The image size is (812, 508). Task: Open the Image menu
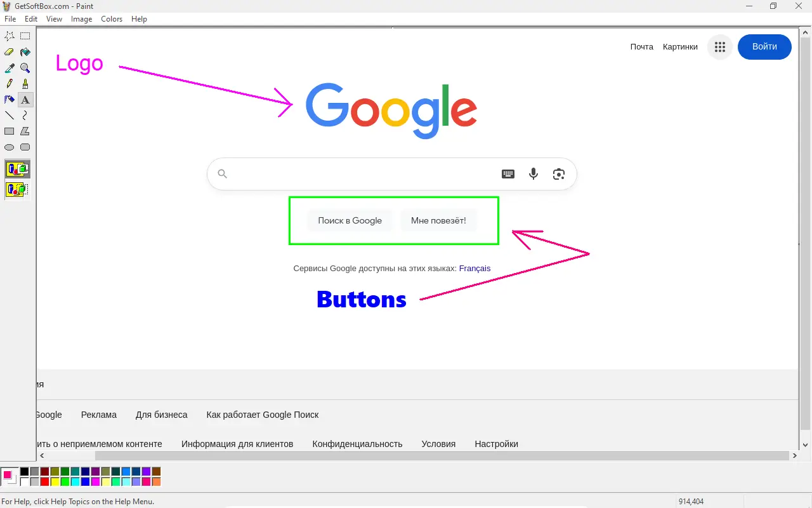click(81, 19)
